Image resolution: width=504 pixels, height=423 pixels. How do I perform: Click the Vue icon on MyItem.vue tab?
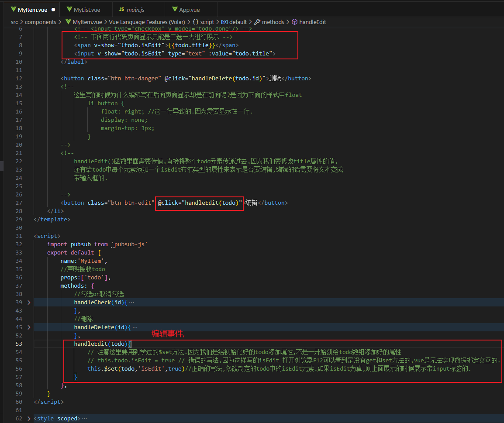(13, 9)
